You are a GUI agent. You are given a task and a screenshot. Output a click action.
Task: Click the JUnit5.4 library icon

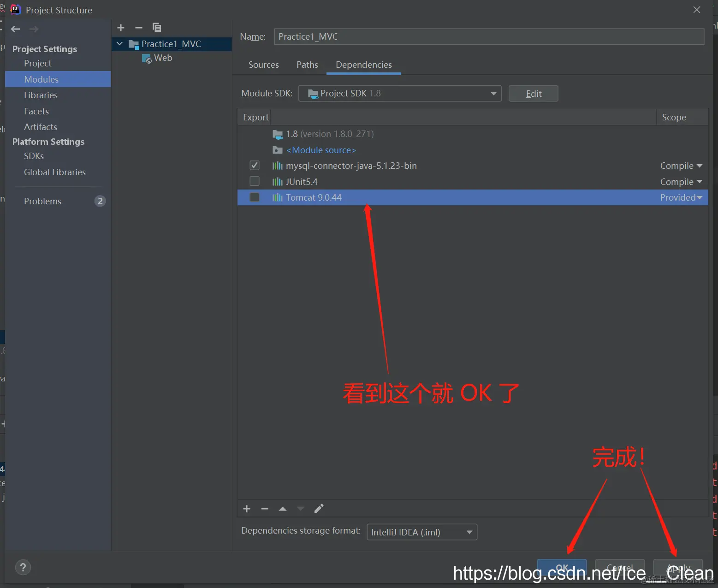tap(277, 182)
